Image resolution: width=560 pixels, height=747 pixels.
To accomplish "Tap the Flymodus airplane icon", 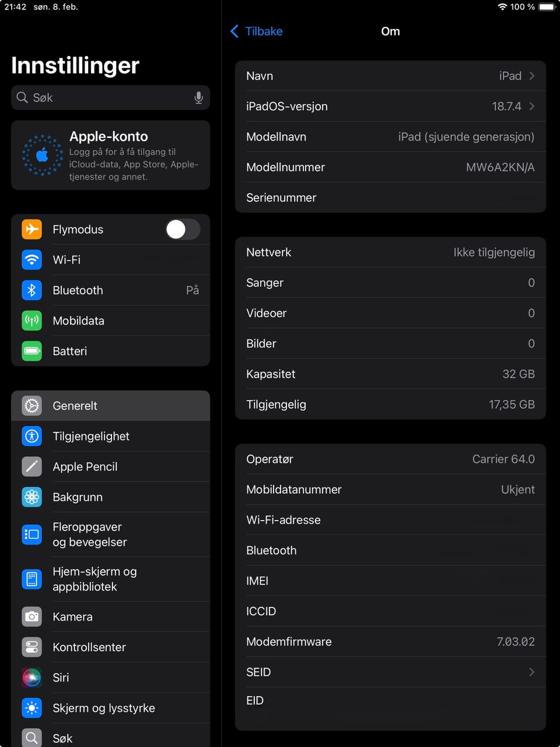I will [x=32, y=229].
